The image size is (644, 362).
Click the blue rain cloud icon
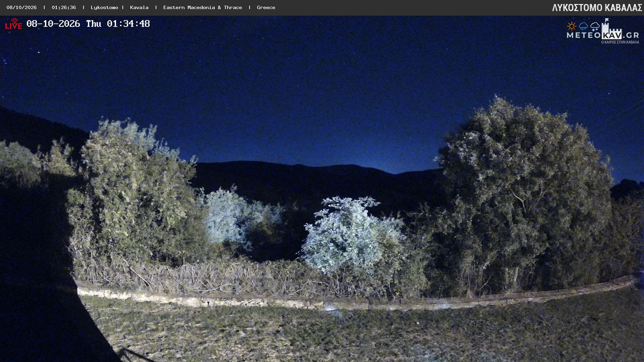[x=583, y=26]
